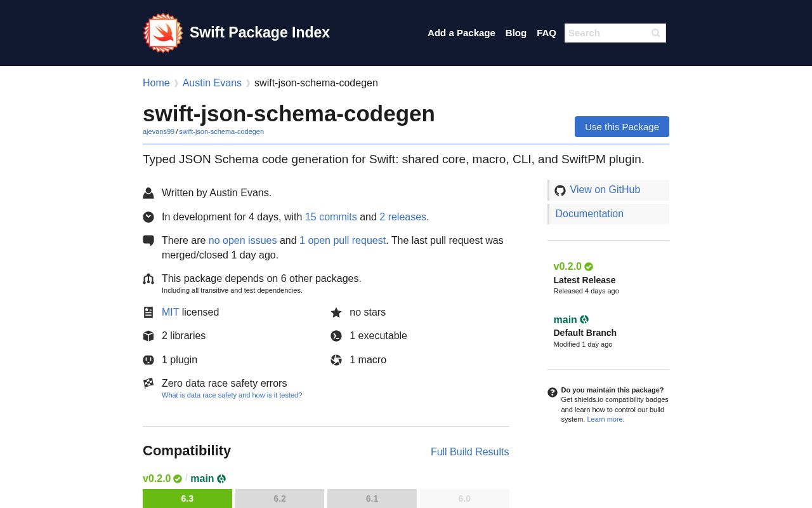Click the clock icon beside In development
The width and height of the screenshot is (812, 508).
[x=148, y=217]
